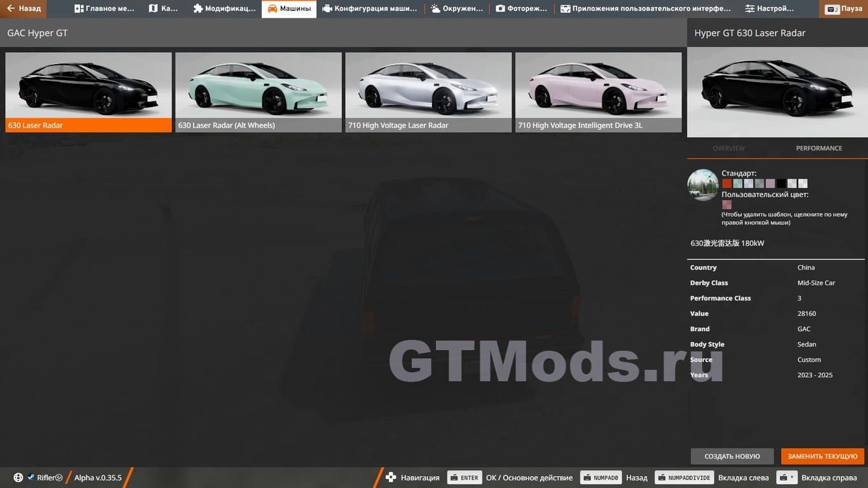Click the Mid-Size Car derby class value
Viewport: 868px width, 488px height.
[816, 283]
